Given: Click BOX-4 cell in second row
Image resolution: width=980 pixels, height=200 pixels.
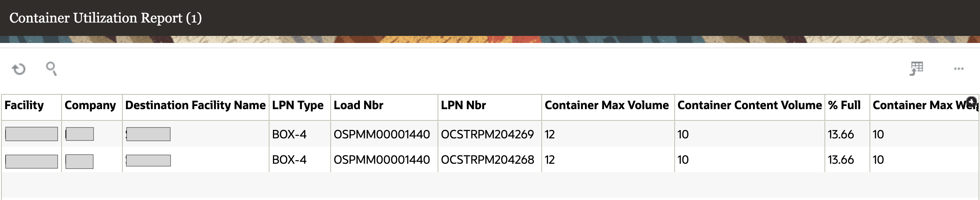Looking at the screenshot, I should tap(289, 160).
